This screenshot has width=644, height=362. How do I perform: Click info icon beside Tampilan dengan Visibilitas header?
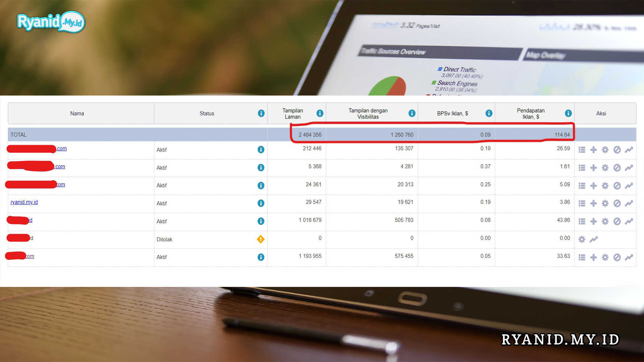pos(412,113)
